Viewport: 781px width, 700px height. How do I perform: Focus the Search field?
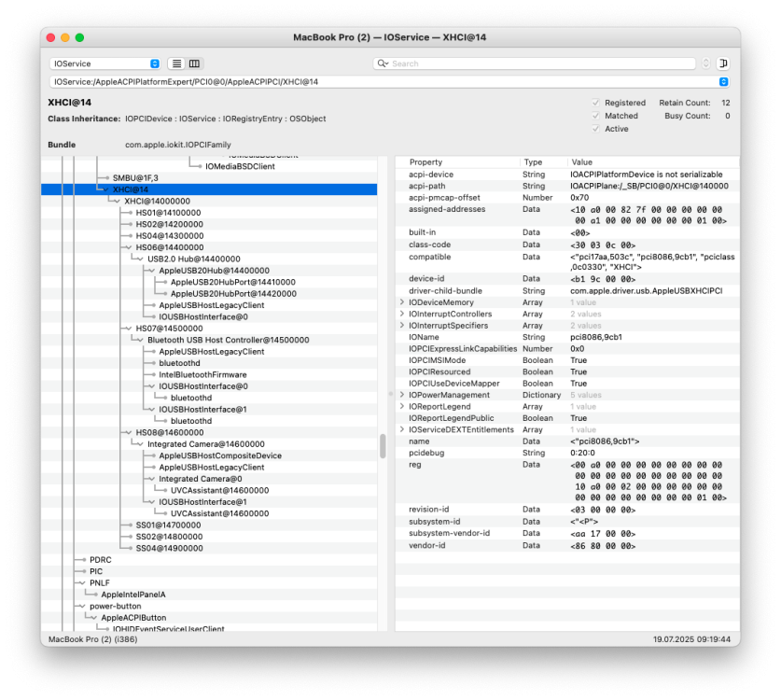(534, 63)
